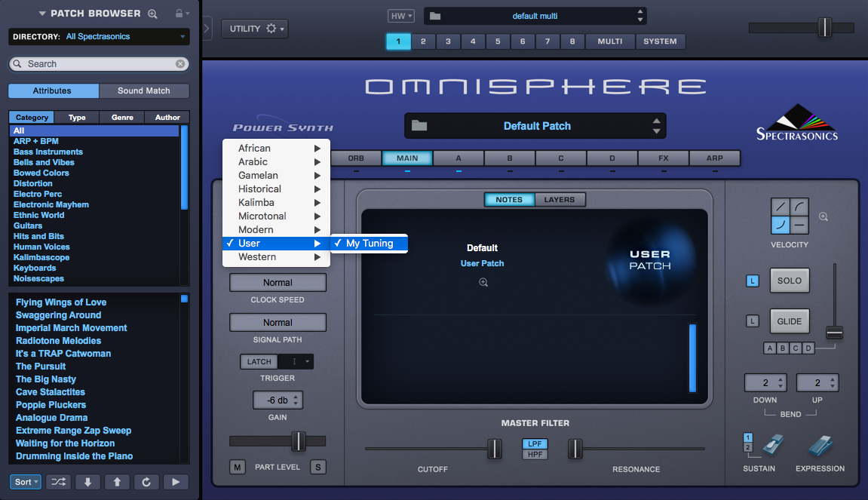868x500 pixels.
Task: Select the Sound Match tab
Action: (144, 90)
